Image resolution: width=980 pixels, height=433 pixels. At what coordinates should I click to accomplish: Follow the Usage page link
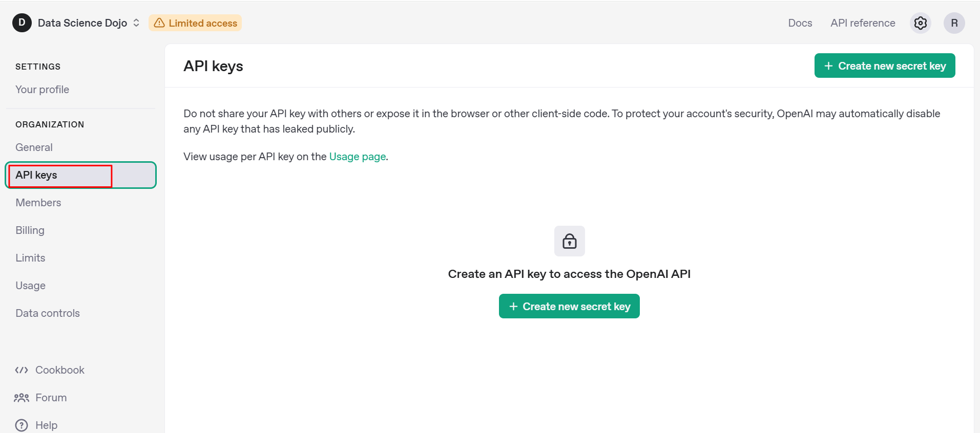(x=357, y=157)
